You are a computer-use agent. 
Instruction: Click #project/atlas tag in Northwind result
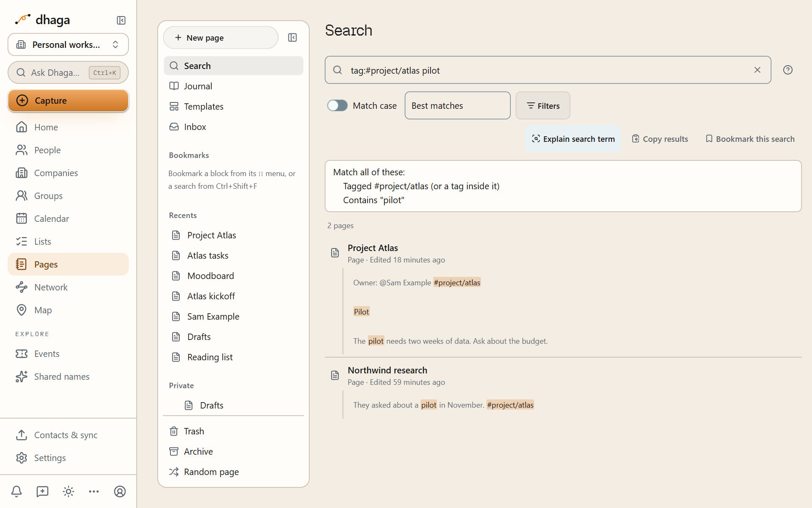(510, 405)
